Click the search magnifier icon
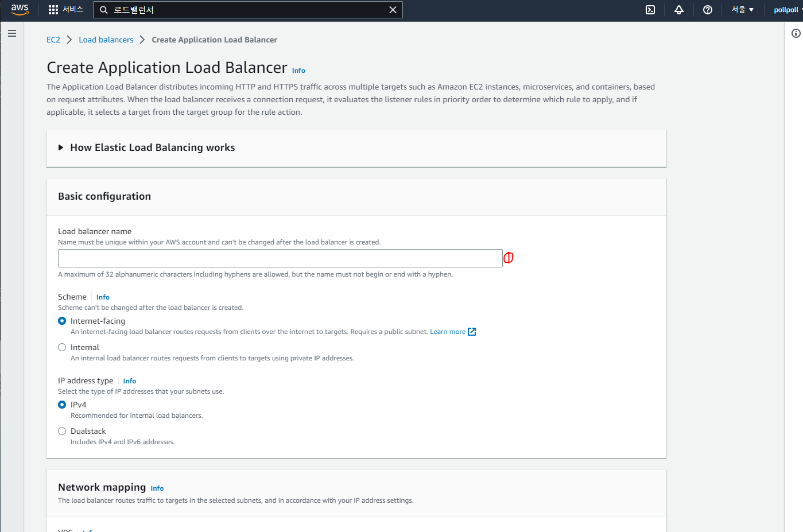The image size is (803, 532). (x=104, y=10)
